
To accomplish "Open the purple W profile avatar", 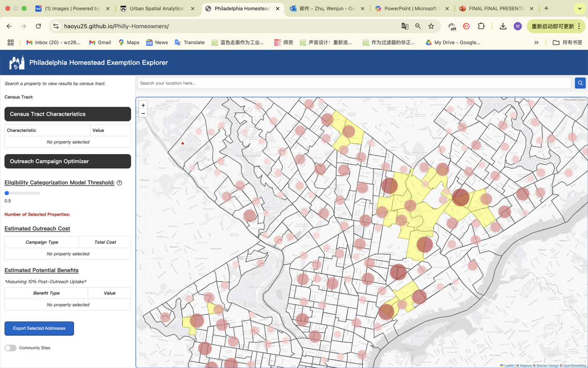I will [518, 26].
